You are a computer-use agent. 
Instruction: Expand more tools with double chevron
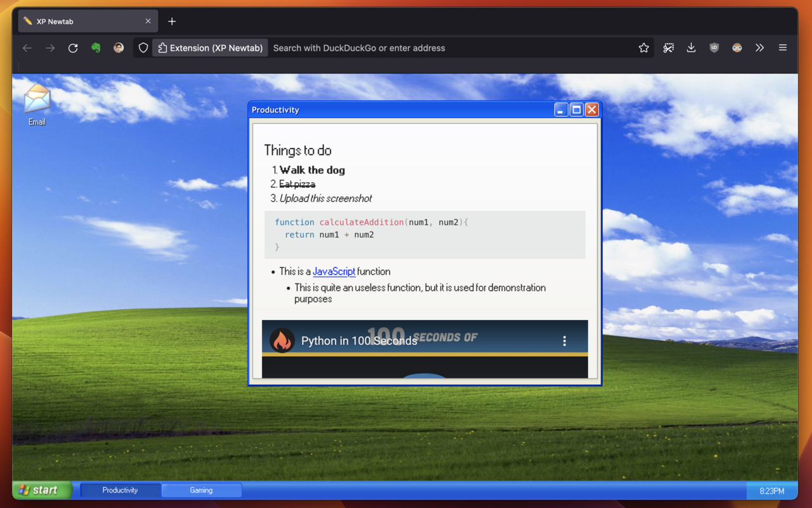pos(760,48)
